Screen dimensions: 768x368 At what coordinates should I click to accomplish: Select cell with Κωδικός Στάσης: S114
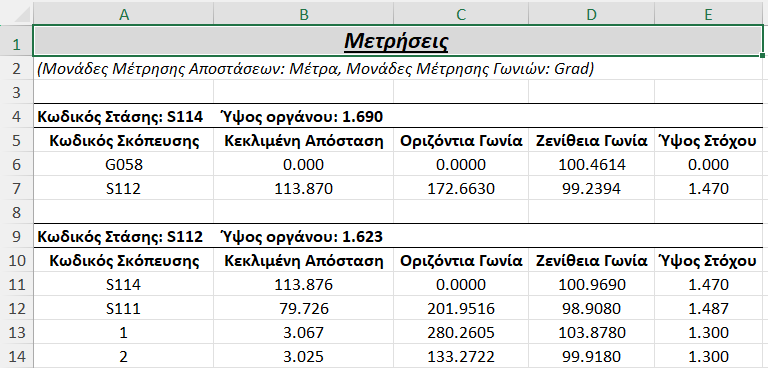point(120,117)
